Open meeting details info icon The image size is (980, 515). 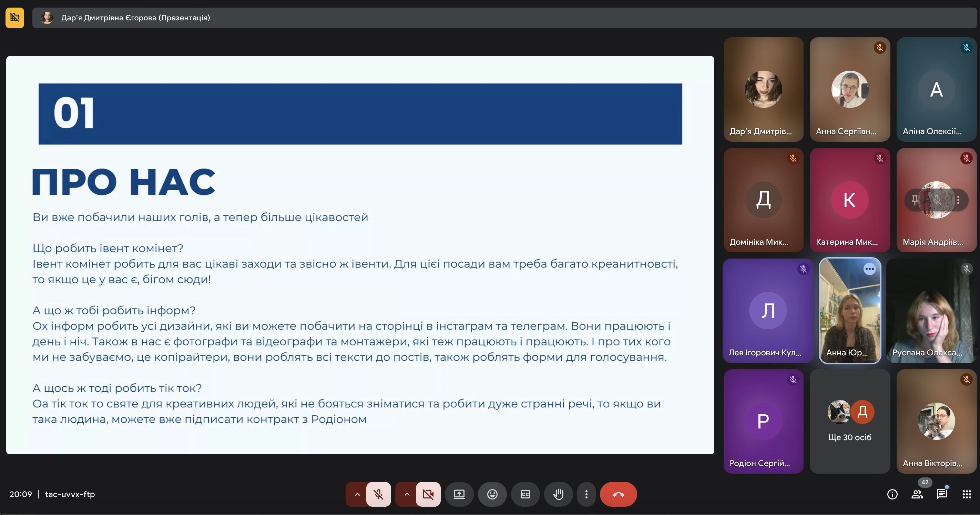[892, 494]
